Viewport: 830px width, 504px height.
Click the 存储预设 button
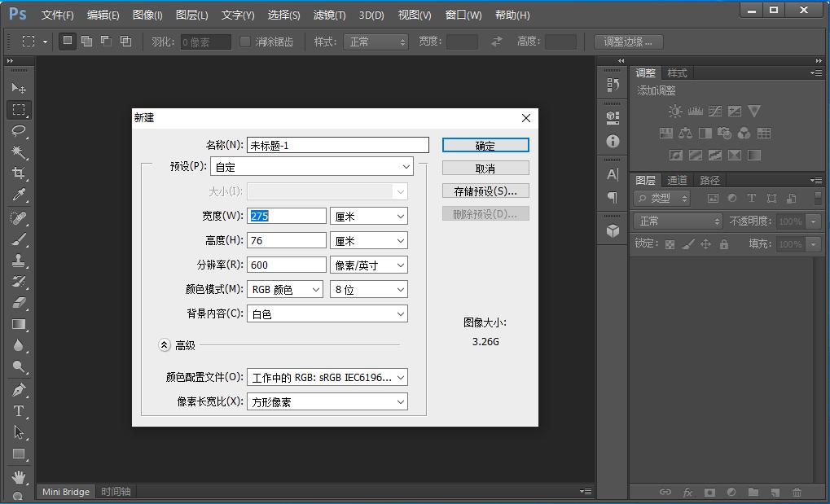pos(485,191)
